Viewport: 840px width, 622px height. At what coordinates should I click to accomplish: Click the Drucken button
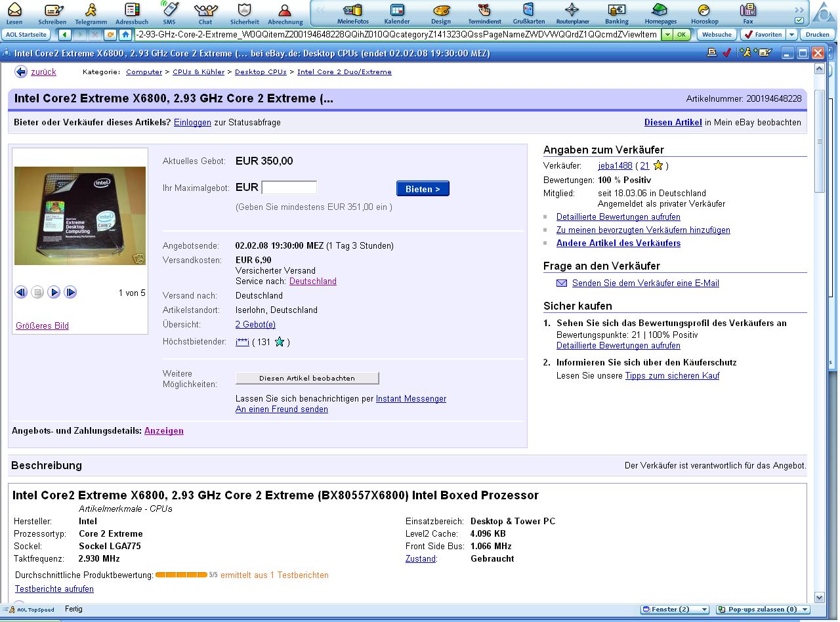click(x=818, y=35)
